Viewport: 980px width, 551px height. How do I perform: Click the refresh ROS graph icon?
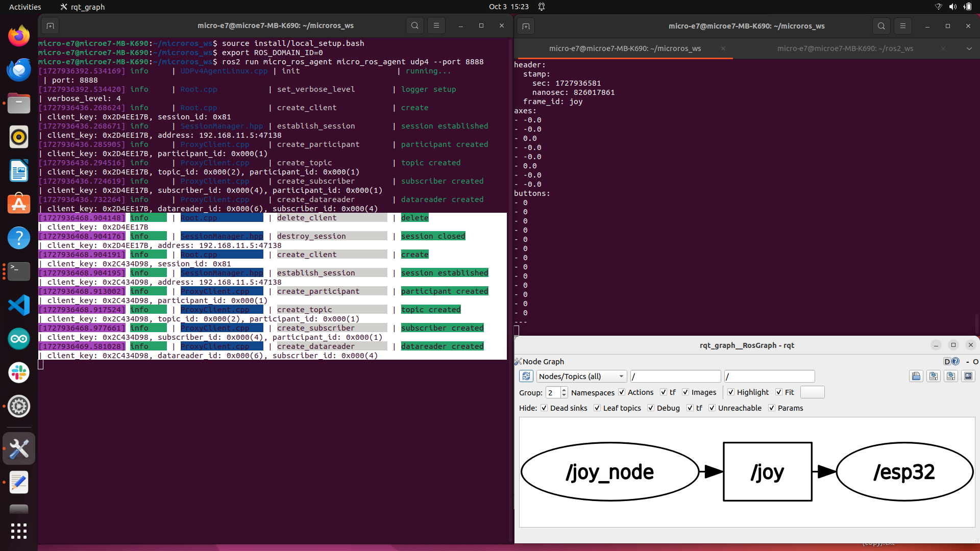coord(526,377)
